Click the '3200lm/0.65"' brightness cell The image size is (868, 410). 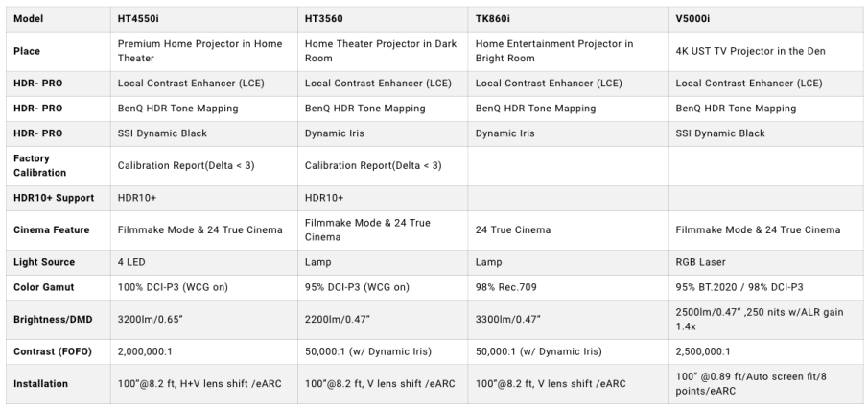(x=151, y=320)
